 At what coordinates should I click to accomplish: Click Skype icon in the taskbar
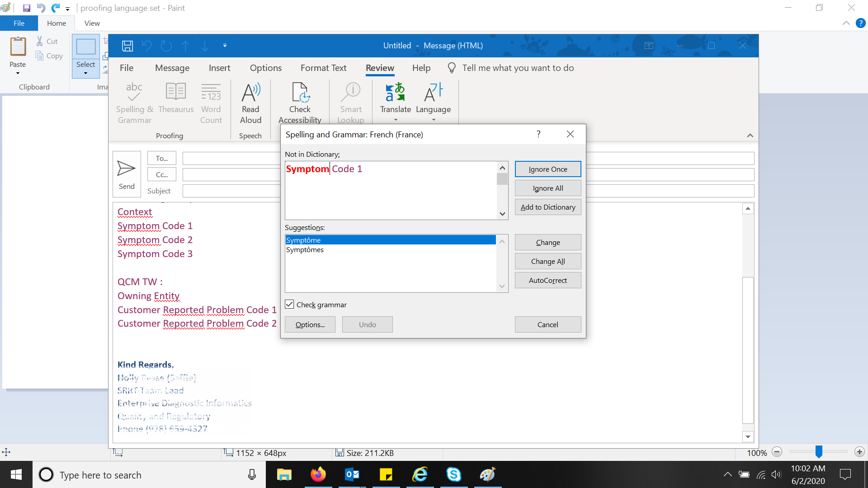coord(453,474)
